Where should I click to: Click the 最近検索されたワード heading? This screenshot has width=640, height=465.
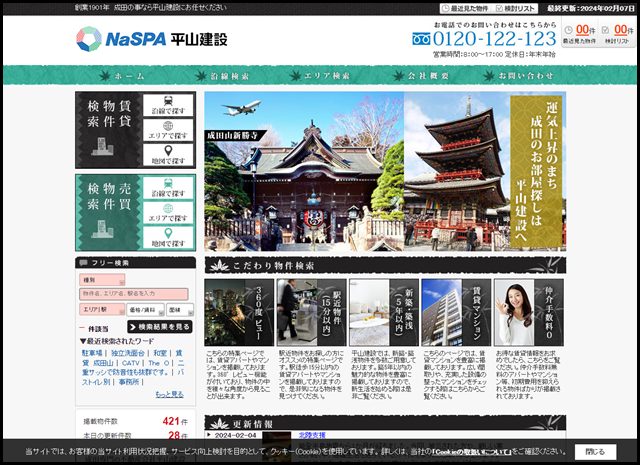point(117,341)
